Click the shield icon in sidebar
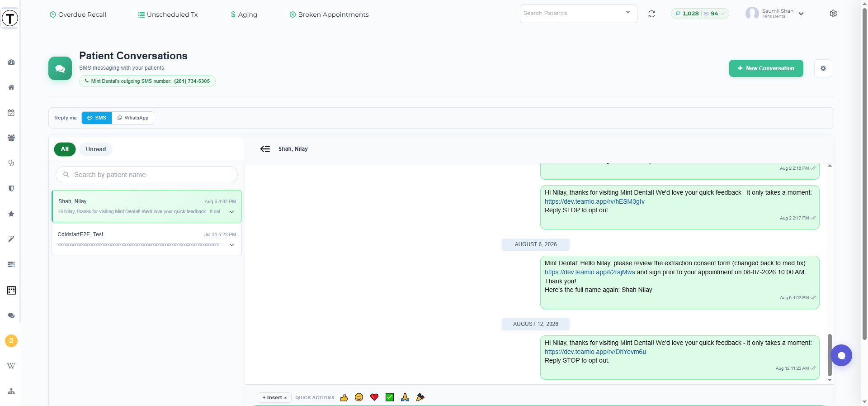This screenshot has height=406, width=868. click(x=11, y=188)
